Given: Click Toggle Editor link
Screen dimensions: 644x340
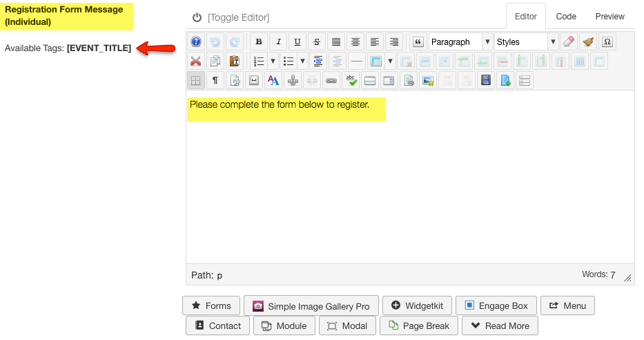Looking at the screenshot, I should [238, 17].
